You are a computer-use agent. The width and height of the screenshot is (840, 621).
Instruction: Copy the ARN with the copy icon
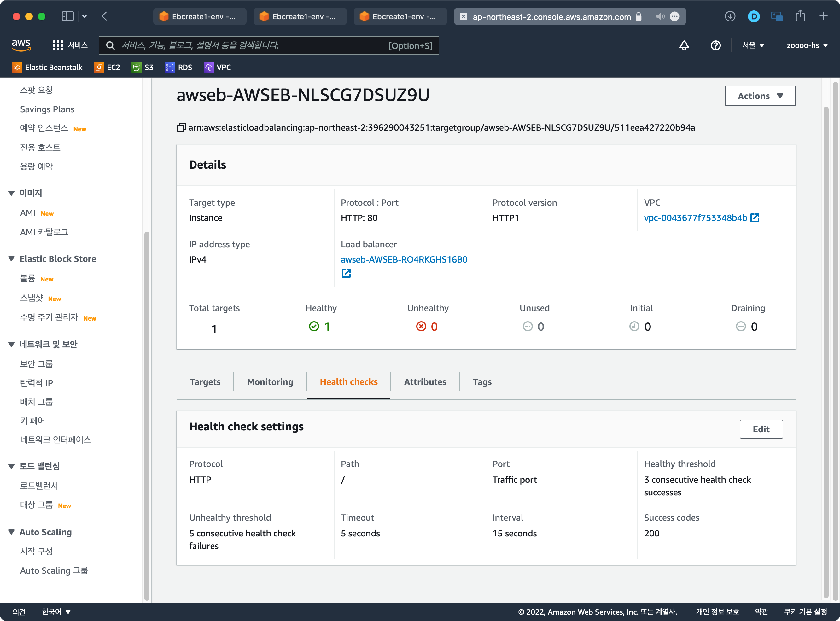[181, 127]
